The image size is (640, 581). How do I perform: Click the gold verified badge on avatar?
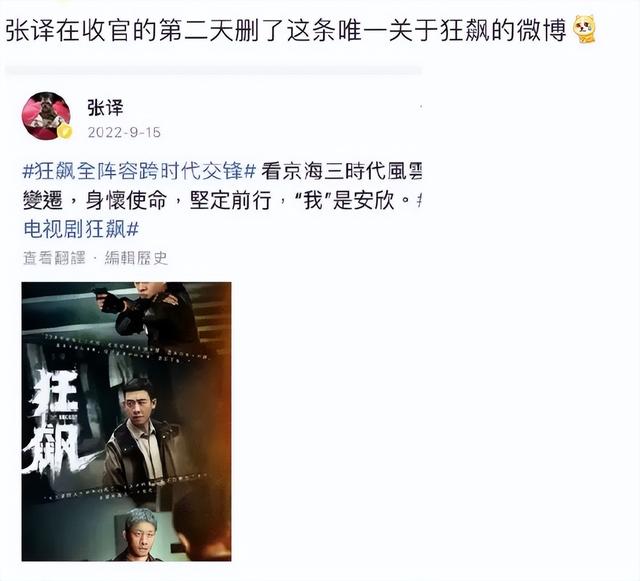click(65, 131)
